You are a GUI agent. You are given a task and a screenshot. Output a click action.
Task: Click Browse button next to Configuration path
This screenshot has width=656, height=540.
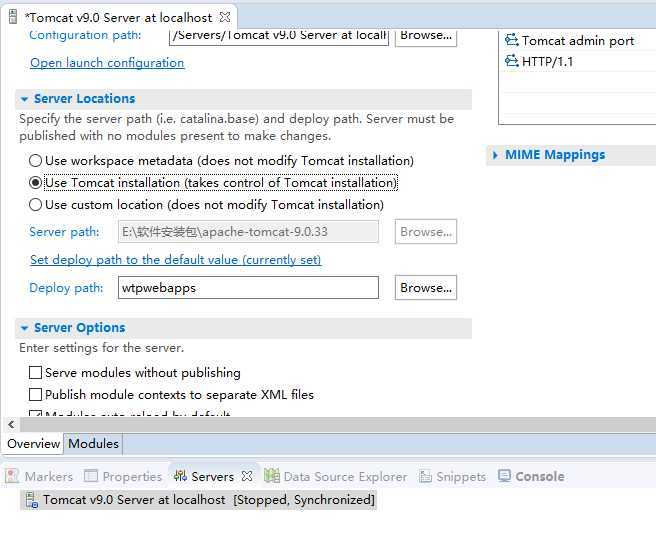coord(426,38)
